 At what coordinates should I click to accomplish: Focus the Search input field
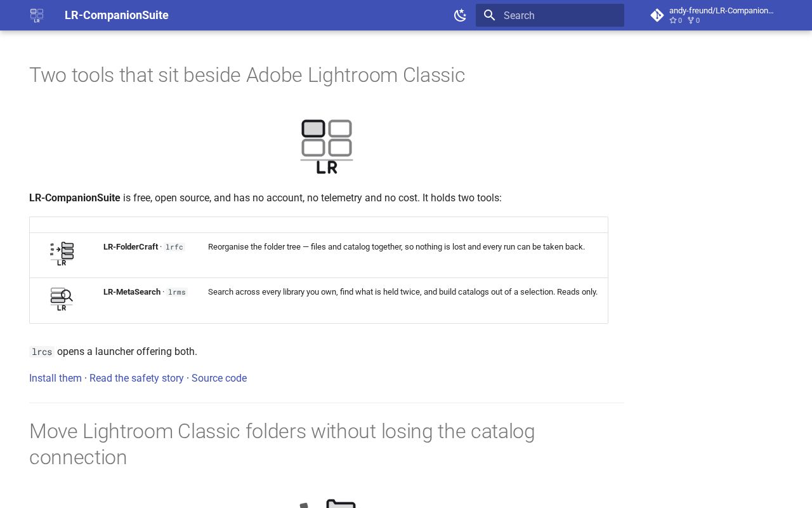click(550, 15)
